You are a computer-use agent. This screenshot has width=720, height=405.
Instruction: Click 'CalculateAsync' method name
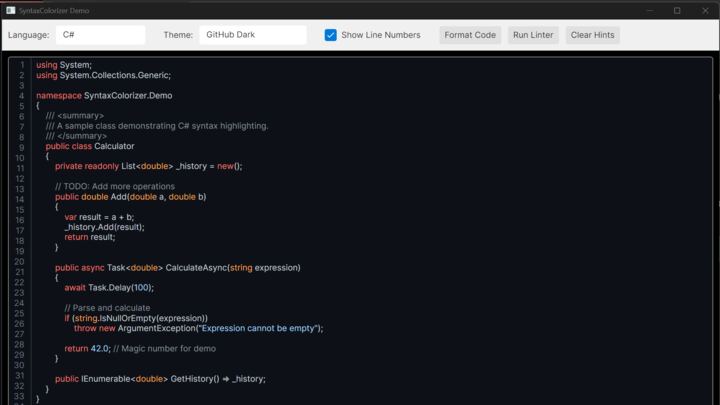[197, 268]
